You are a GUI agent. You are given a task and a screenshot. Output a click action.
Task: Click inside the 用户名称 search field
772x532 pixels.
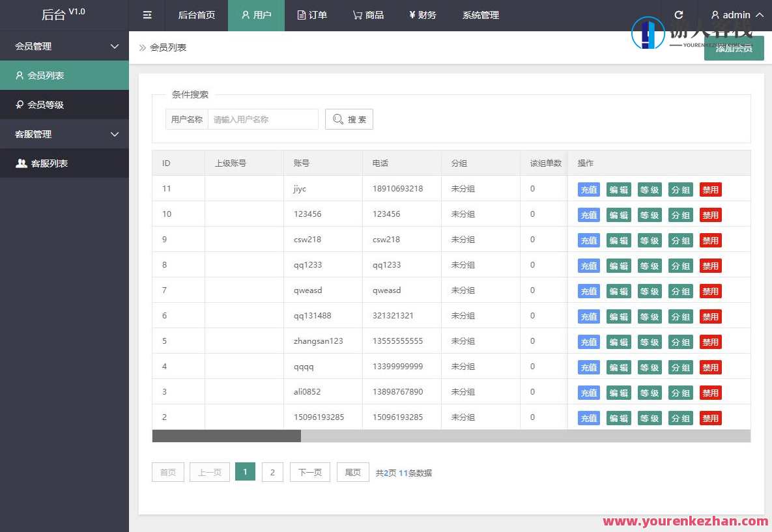point(263,119)
